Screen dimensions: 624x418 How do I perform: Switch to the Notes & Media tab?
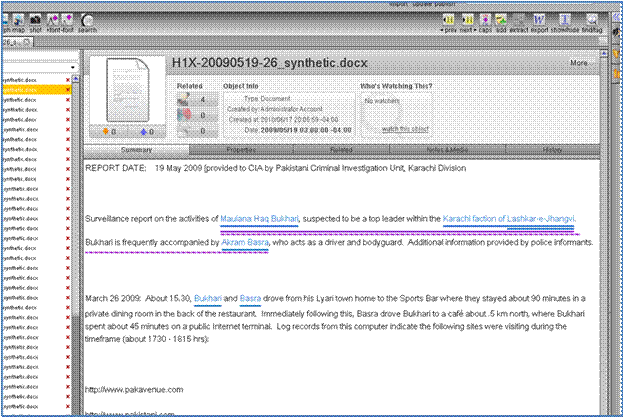pyautogui.click(x=447, y=150)
